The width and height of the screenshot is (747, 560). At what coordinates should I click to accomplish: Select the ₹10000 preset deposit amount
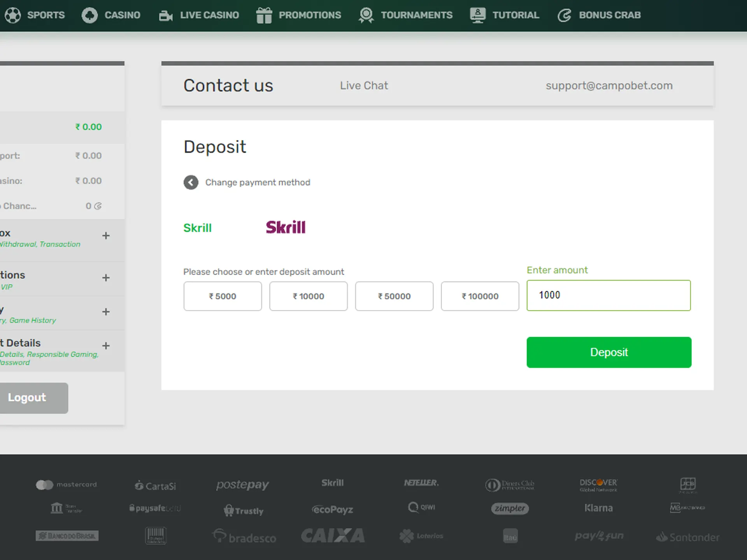[308, 296]
